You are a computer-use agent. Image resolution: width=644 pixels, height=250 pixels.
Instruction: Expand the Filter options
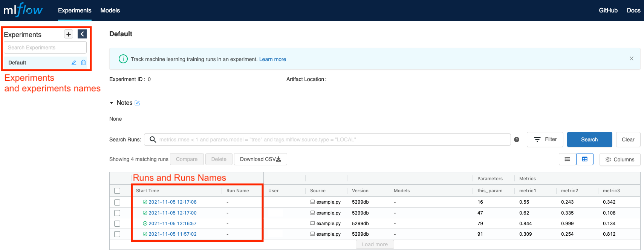point(545,140)
